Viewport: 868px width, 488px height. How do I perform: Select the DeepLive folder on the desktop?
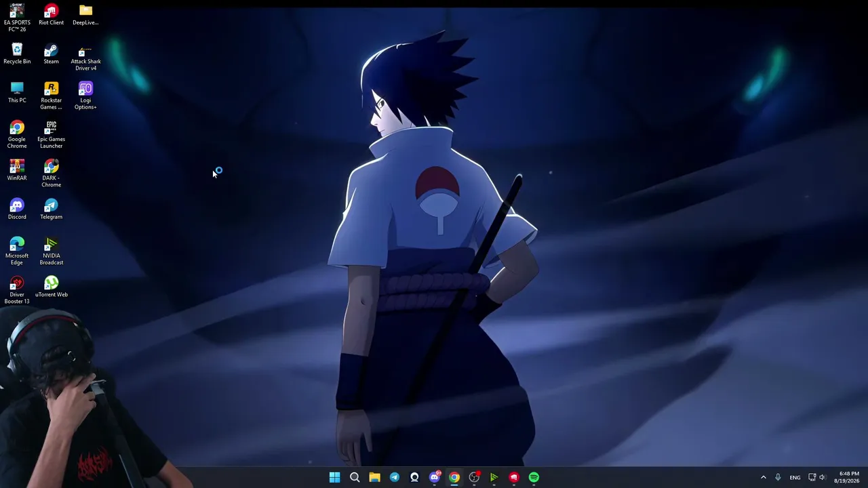(85, 15)
